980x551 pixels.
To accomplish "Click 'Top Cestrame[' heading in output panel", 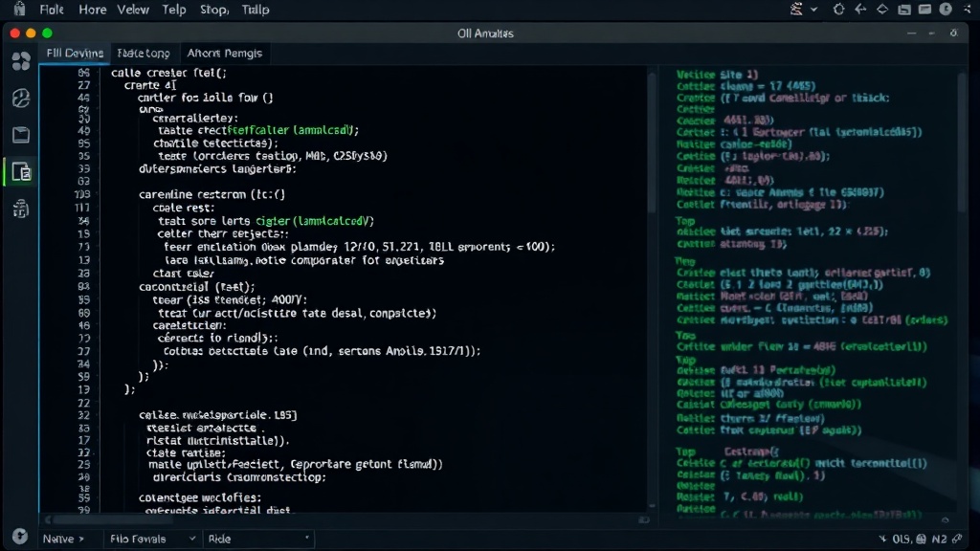I will click(727, 452).
